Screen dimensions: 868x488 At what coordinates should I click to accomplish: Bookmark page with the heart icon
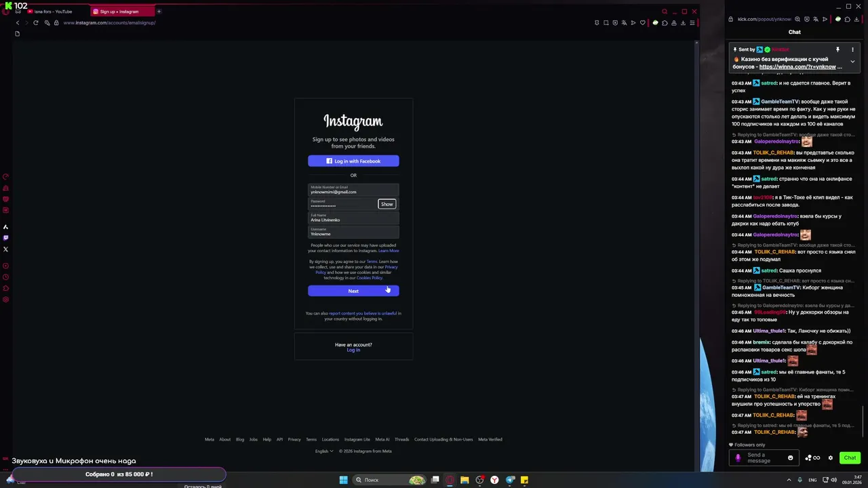(643, 22)
